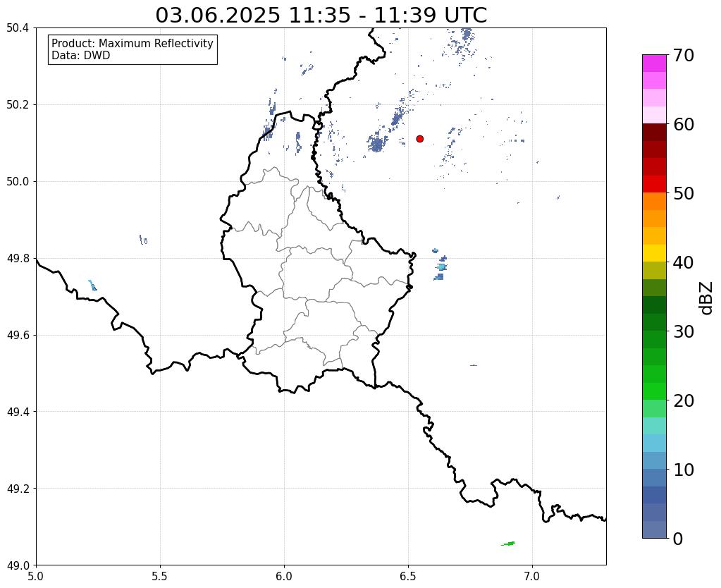721x588 pixels.
Task: Click the colorbar tick label 70
Action: point(684,55)
